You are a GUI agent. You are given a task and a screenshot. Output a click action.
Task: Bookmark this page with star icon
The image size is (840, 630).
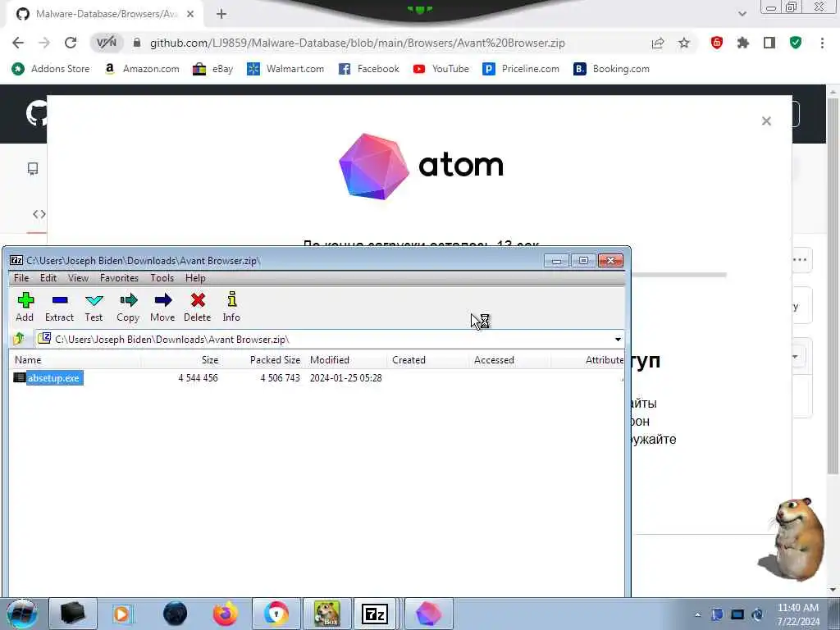[684, 43]
